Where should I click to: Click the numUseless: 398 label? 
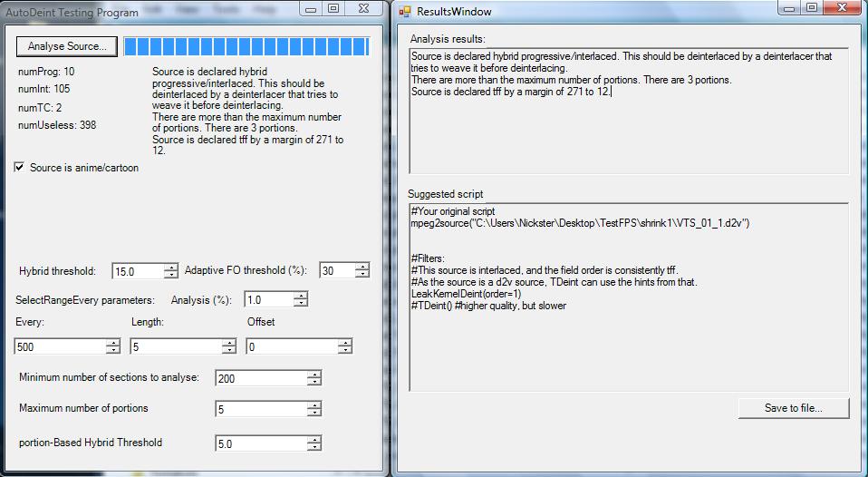point(57,125)
